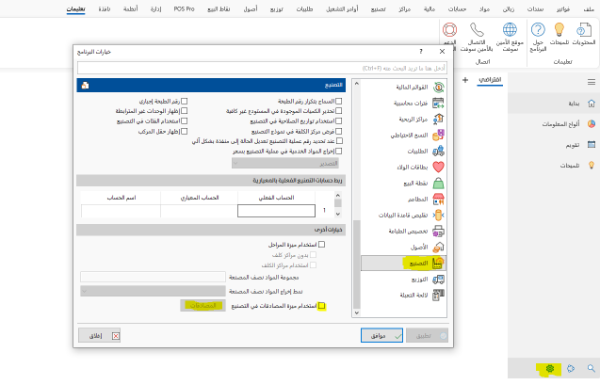
Task: Open بداية home item in sidebar
Action: (554, 103)
